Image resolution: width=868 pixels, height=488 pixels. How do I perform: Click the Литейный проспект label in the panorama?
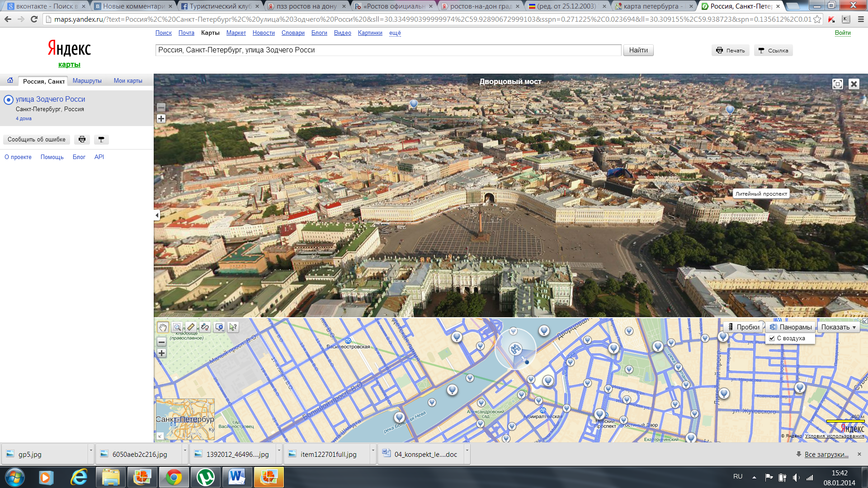pos(761,194)
